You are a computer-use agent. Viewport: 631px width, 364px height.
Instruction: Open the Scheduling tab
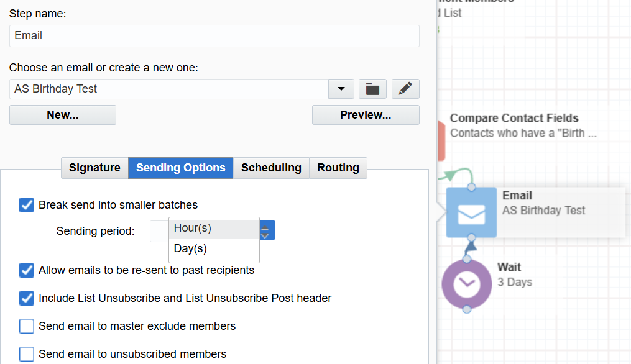[270, 168]
